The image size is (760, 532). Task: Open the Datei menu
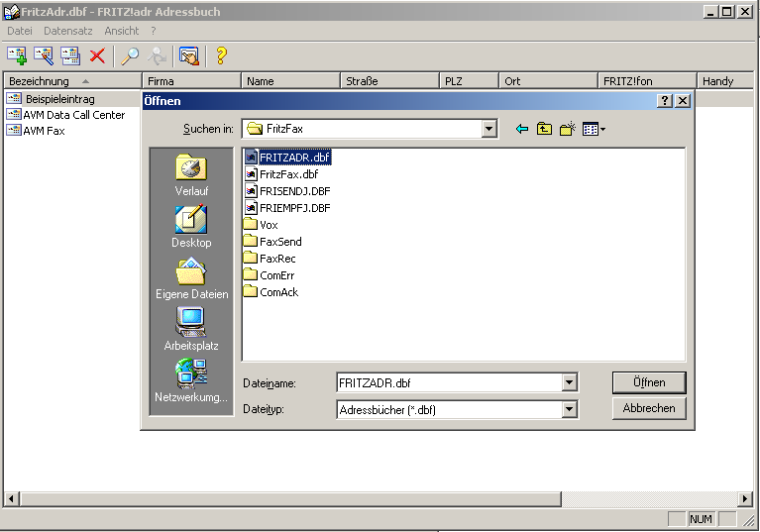click(20, 31)
